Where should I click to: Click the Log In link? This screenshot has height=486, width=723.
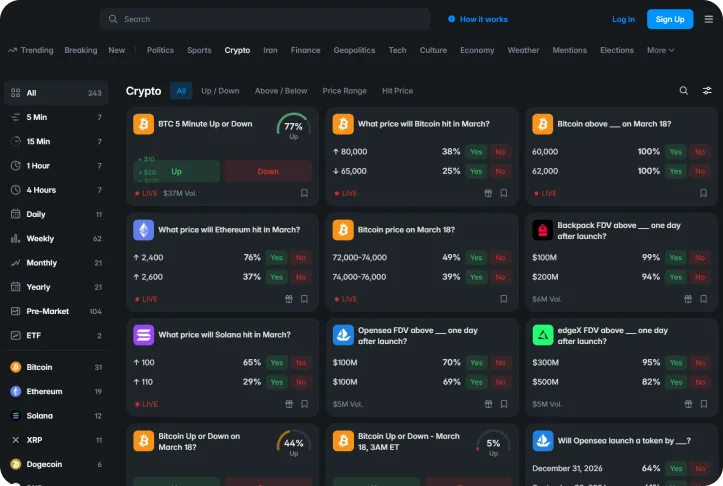pos(623,19)
